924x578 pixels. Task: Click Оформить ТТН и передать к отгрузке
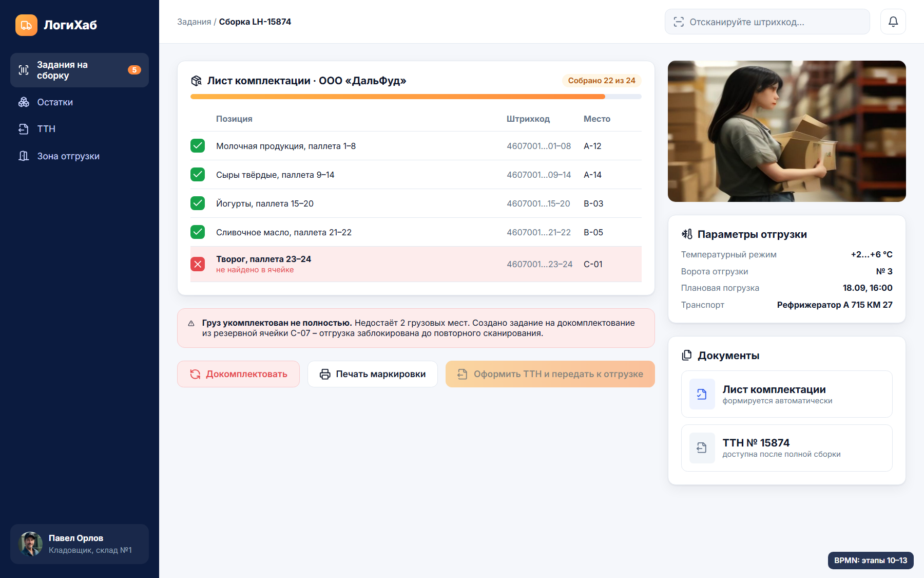click(x=550, y=374)
